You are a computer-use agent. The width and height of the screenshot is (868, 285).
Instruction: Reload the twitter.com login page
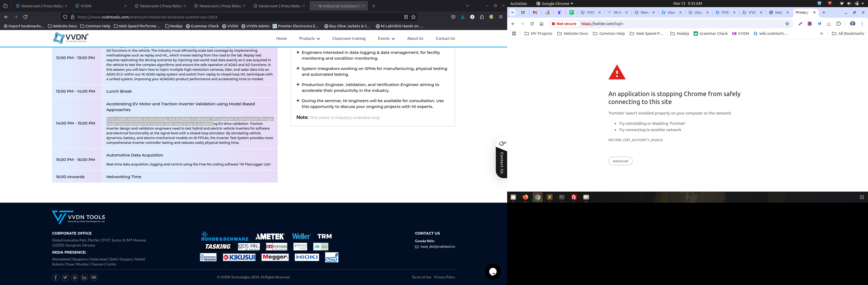(x=532, y=24)
